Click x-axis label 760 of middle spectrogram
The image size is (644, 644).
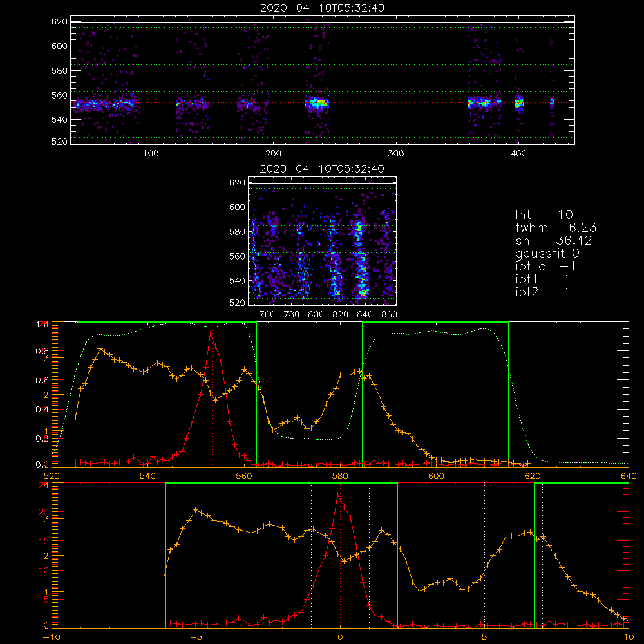pos(267,315)
